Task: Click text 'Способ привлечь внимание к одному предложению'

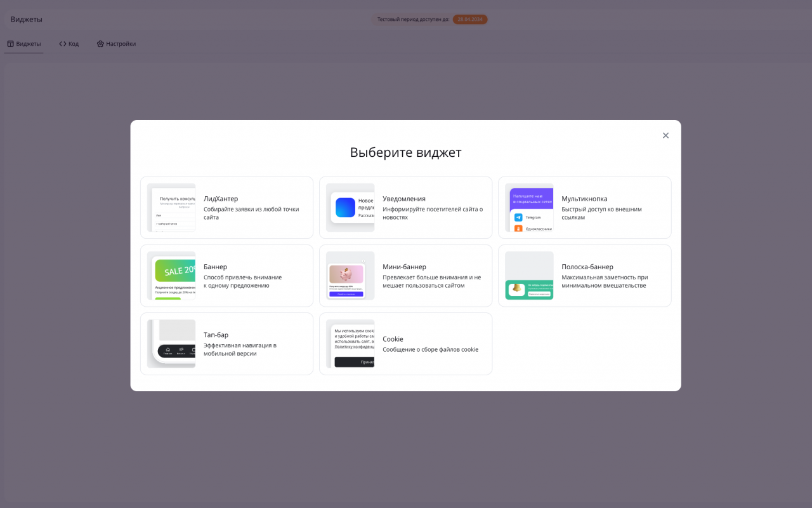Action: (x=243, y=281)
